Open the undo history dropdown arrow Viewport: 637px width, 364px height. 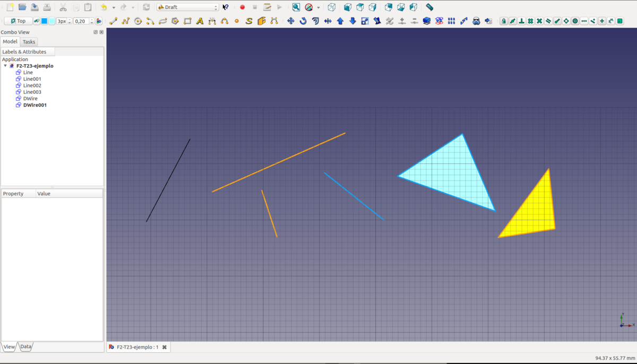pyautogui.click(x=114, y=7)
